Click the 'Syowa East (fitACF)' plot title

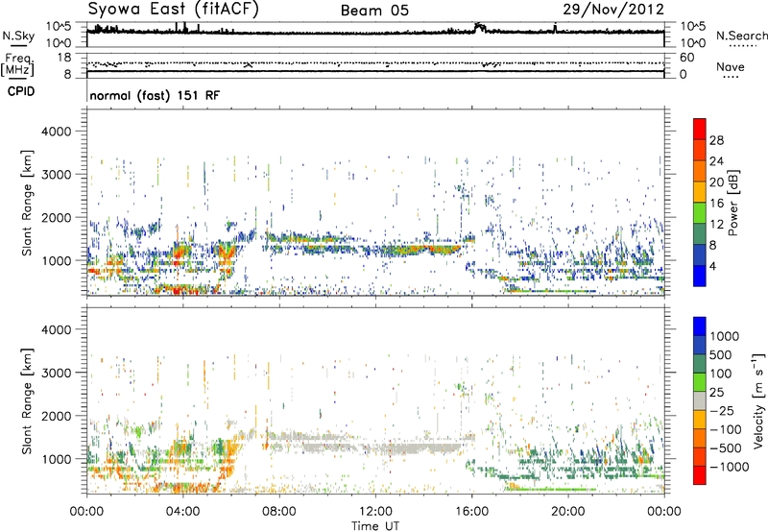pos(173,9)
